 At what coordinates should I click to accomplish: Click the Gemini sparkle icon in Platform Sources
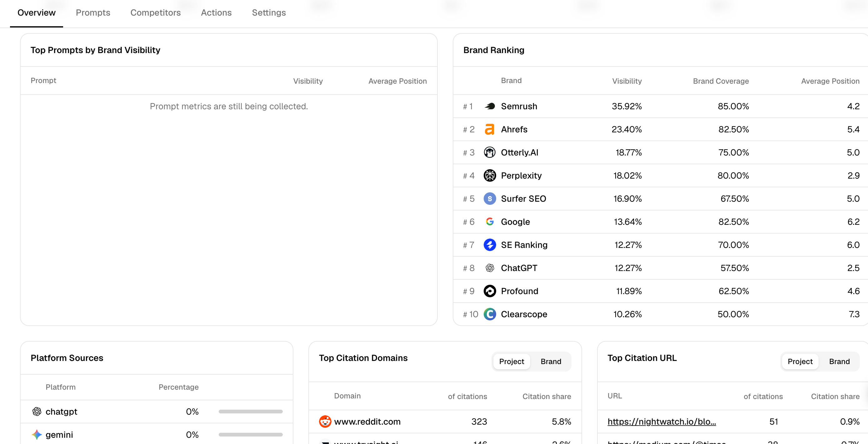click(37, 435)
